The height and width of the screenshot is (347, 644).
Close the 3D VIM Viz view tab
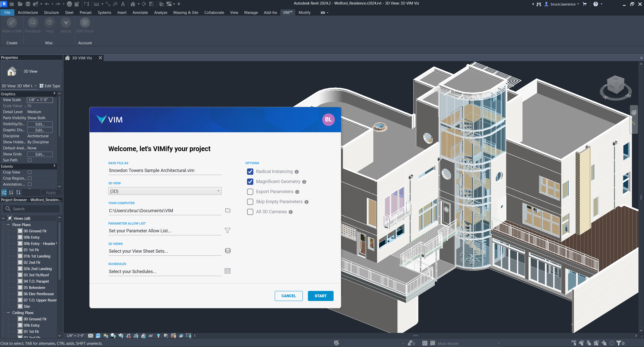pos(100,58)
